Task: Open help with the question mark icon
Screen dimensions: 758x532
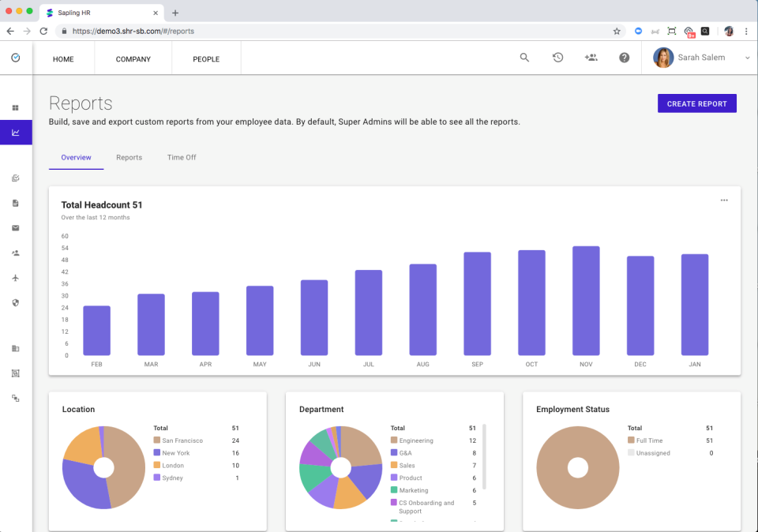Action: tap(624, 58)
